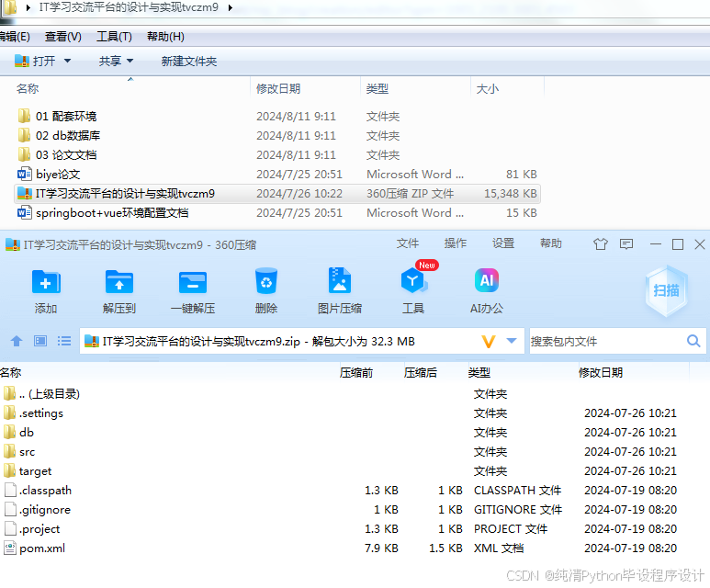Select the pom.xml file icon
710x588 pixels.
[10, 548]
